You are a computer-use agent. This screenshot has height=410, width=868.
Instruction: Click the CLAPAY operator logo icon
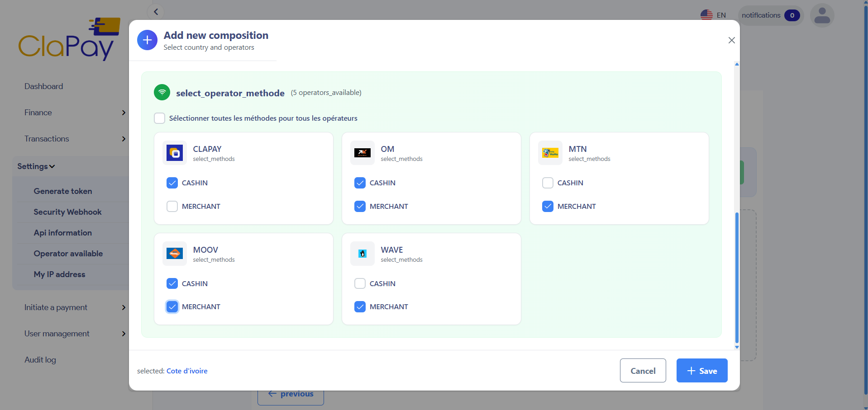pyautogui.click(x=174, y=153)
